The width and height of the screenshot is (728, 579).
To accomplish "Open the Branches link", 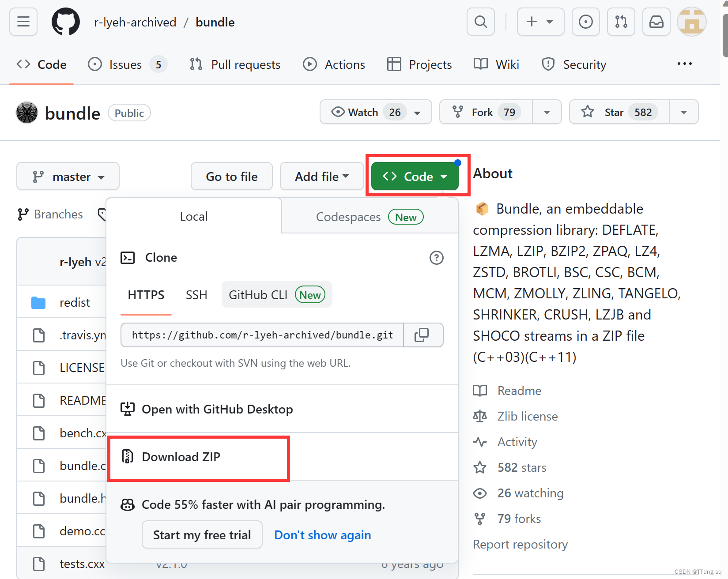I will [x=50, y=214].
